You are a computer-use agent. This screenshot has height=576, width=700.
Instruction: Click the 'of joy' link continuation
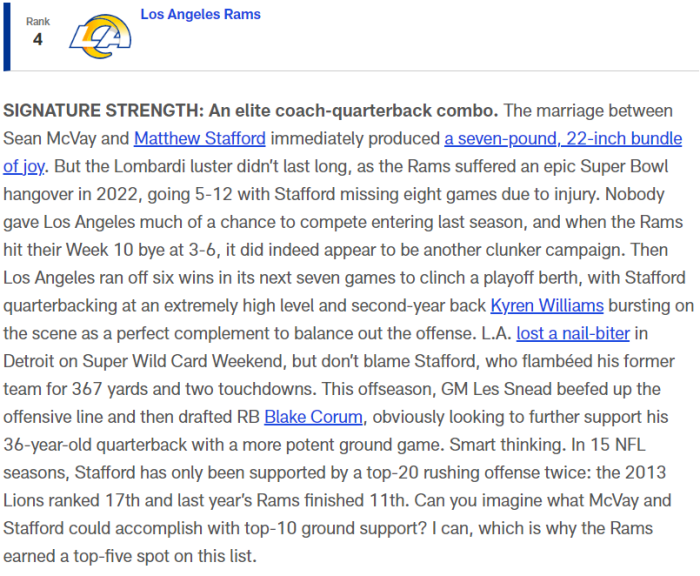24,167
